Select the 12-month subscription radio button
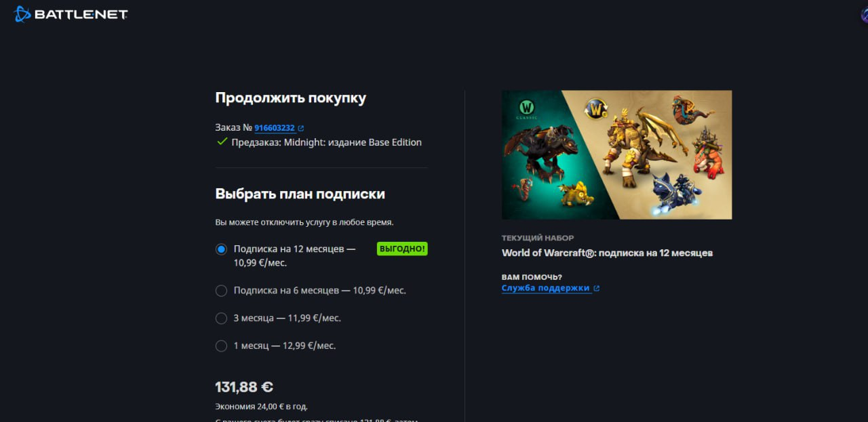 (x=221, y=249)
